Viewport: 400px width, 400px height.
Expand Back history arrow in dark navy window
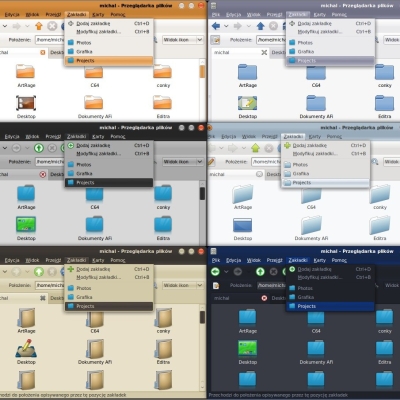[x=226, y=272]
